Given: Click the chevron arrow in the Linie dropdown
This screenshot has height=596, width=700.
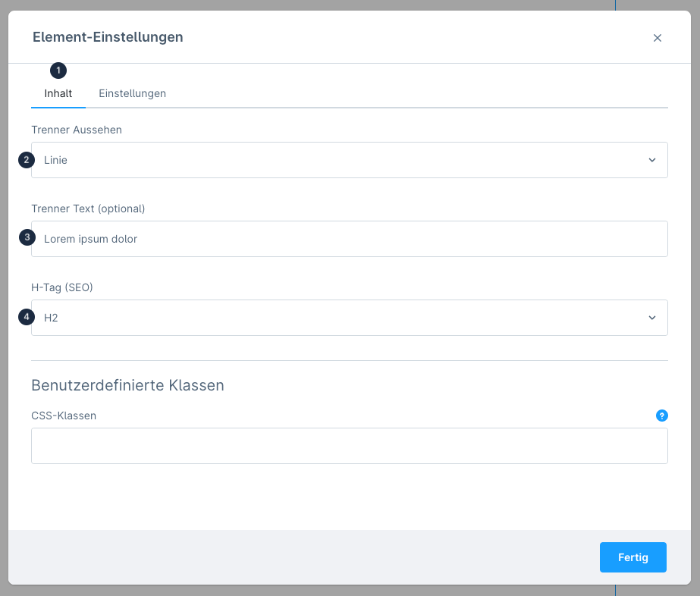Looking at the screenshot, I should pos(651,160).
